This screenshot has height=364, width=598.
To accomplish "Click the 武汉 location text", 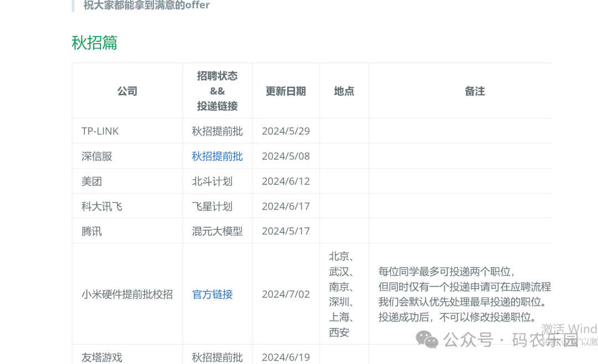I will pyautogui.click(x=339, y=272).
